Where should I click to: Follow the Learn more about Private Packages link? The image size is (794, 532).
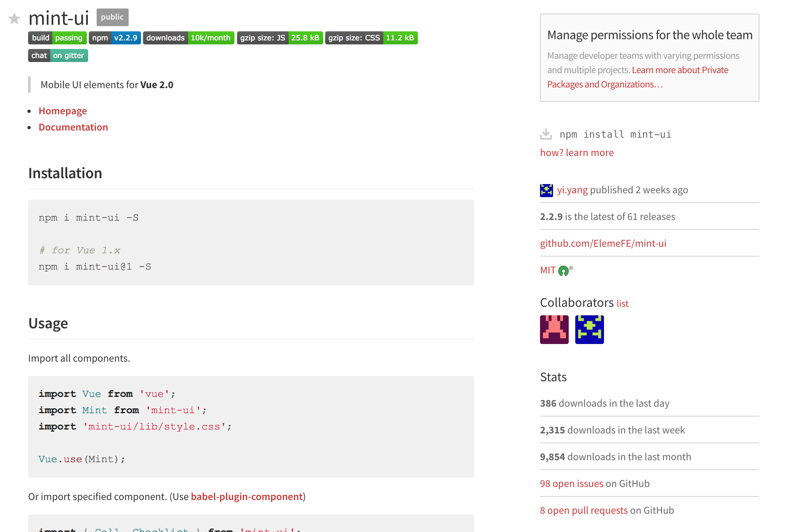[x=638, y=77]
